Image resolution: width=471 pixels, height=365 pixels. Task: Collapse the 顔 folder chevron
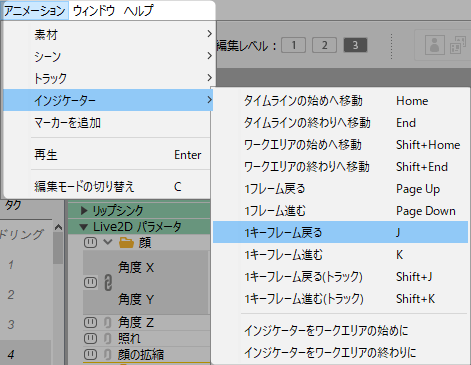[107, 241]
